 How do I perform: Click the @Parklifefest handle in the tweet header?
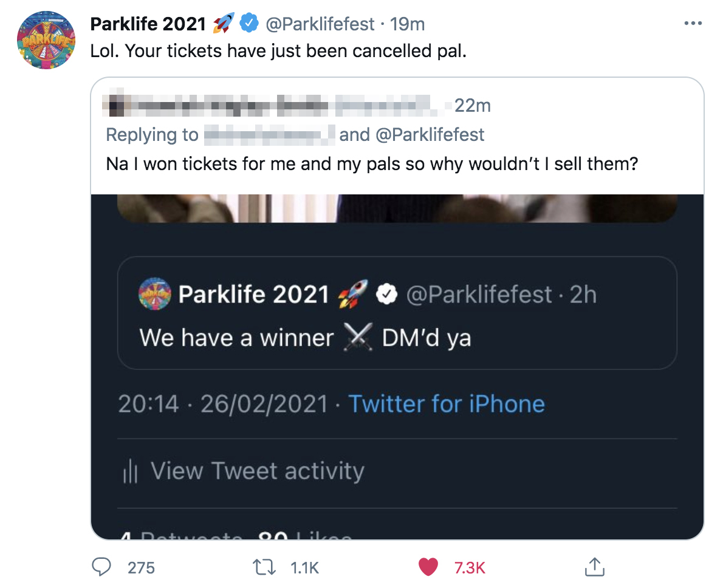(x=320, y=24)
